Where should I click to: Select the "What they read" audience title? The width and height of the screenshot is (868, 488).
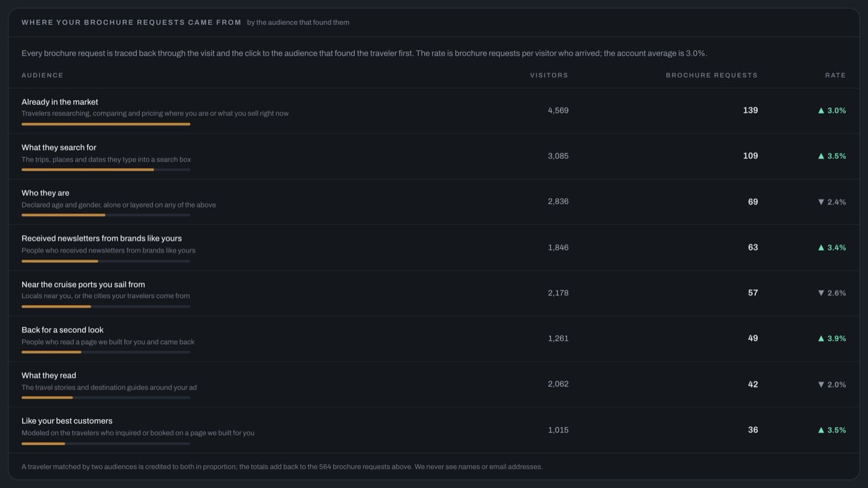pos(49,375)
